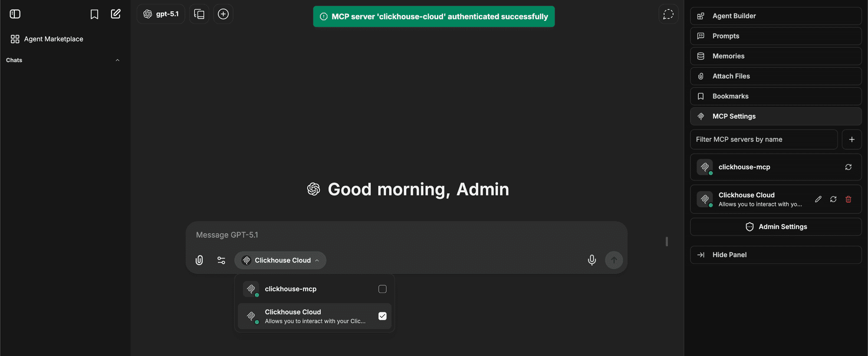The height and width of the screenshot is (356, 868).
Task: Check the clickhouse-mcp checkbox in dropdown
Action: [382, 289]
